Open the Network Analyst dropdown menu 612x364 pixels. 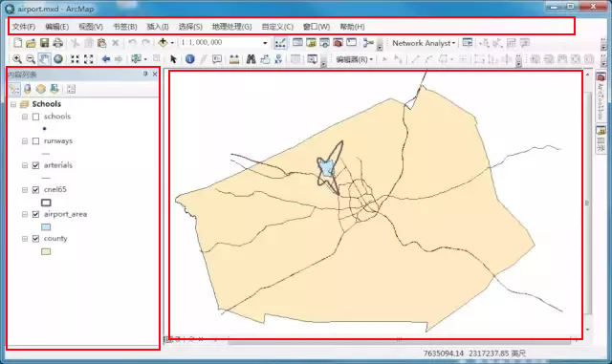[424, 43]
